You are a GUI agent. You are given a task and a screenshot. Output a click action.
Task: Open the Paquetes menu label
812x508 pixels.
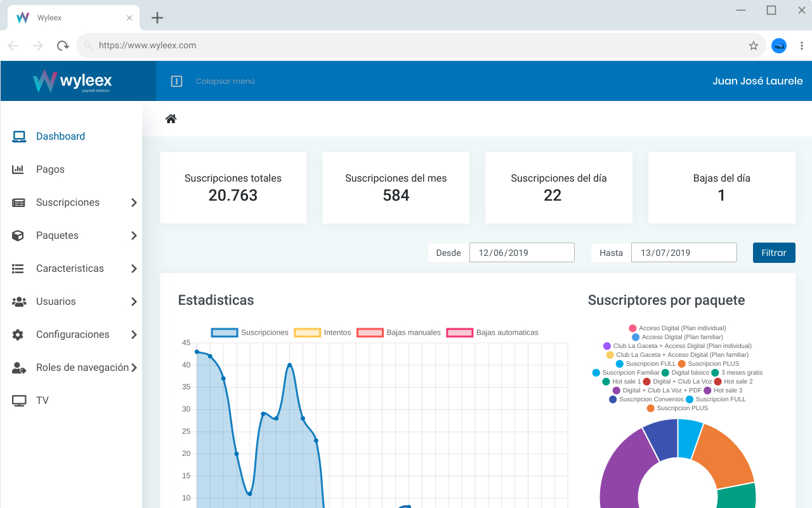57,236
